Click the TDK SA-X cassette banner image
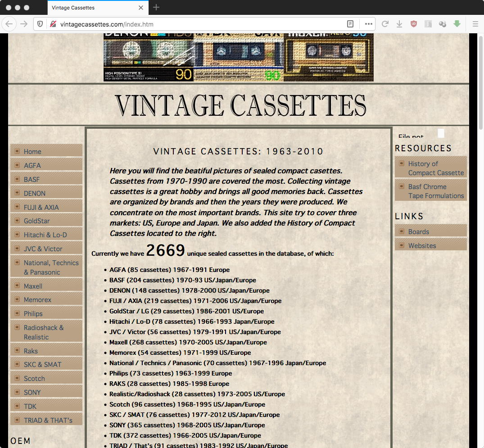Image resolution: width=484 pixels, height=448 pixels. pos(239,58)
